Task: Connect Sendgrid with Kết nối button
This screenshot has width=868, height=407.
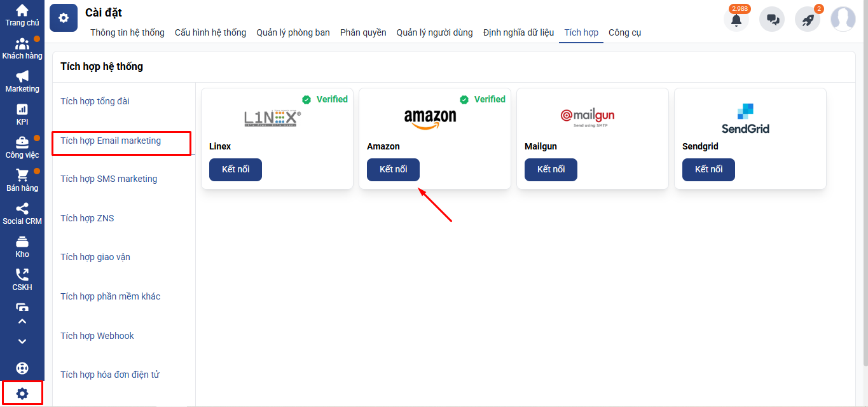Action: [708, 170]
